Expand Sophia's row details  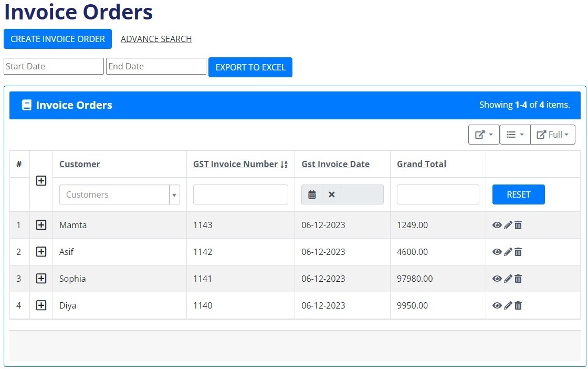[41, 279]
